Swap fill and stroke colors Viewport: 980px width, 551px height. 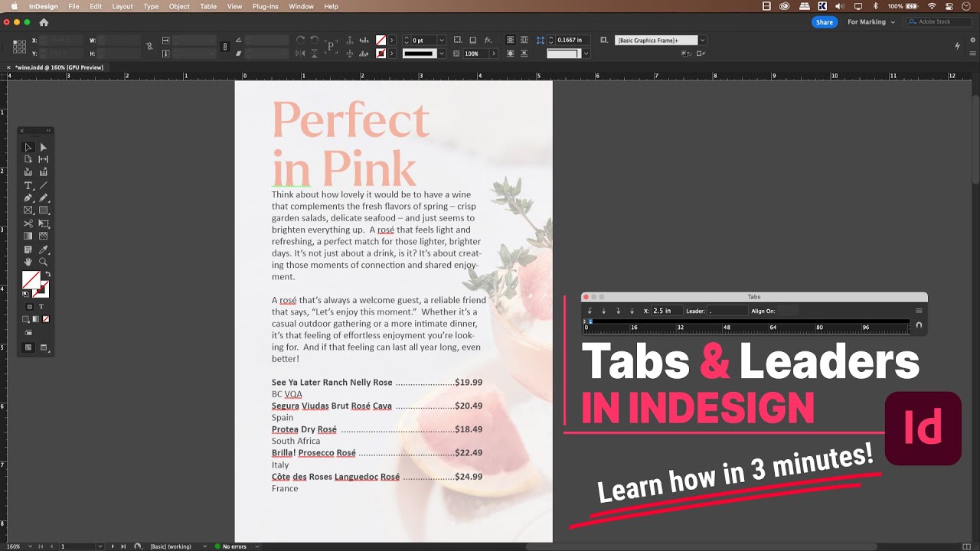[47, 274]
